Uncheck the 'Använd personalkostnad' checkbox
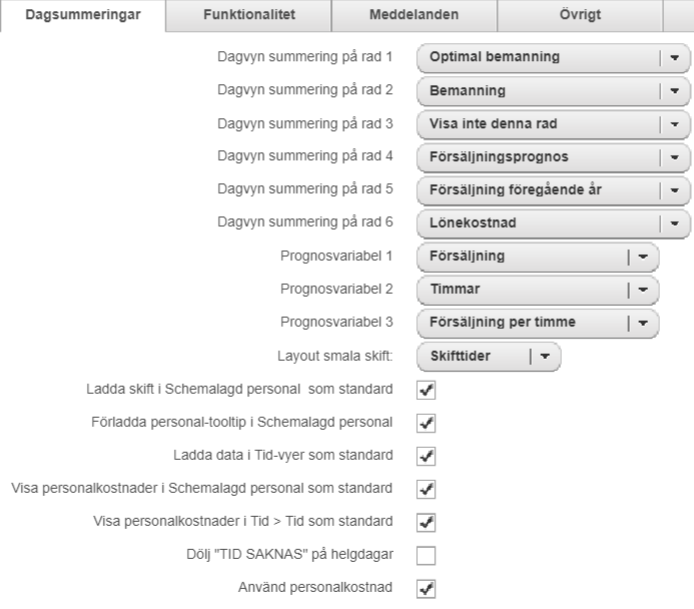Screen dimensions: 694x609 point(427,589)
